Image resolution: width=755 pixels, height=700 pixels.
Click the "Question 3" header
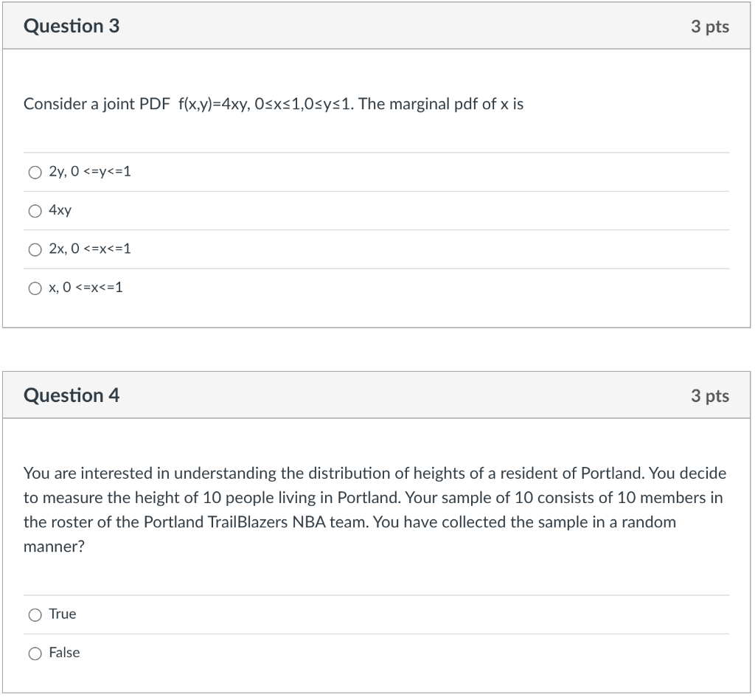tap(71, 26)
